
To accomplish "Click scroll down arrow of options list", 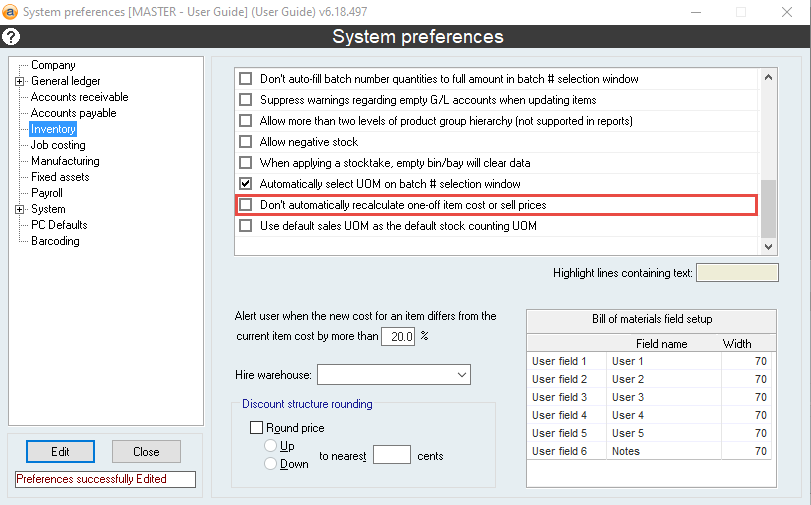I will pyautogui.click(x=768, y=247).
